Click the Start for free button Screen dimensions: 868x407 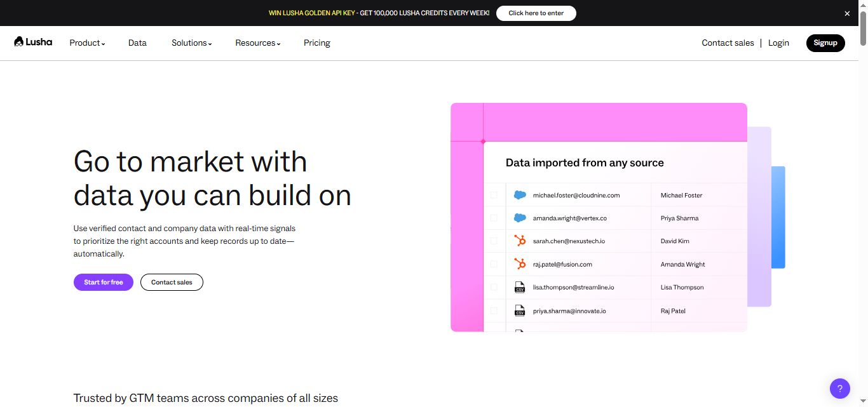(103, 282)
